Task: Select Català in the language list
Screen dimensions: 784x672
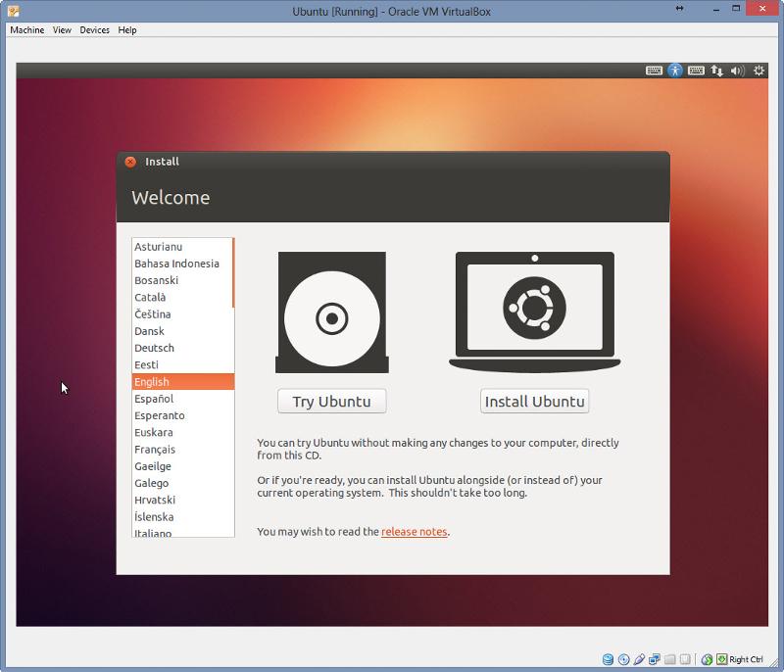Action: [x=182, y=298]
